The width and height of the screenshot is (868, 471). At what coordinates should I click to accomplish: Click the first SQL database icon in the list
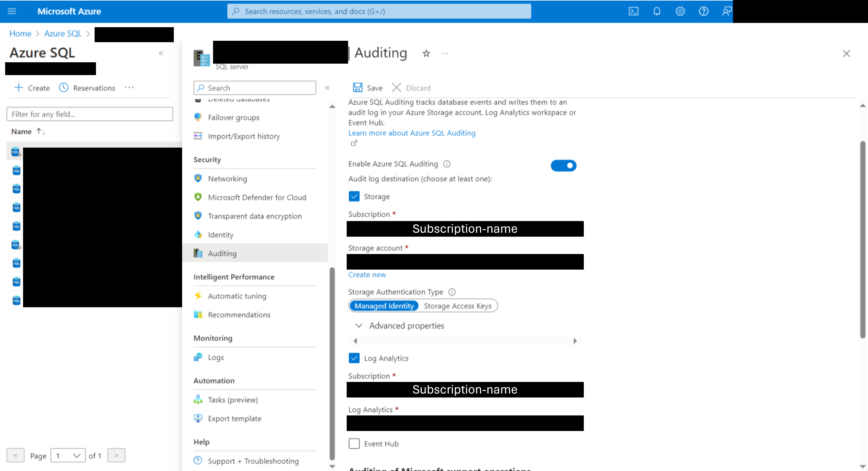point(16,152)
